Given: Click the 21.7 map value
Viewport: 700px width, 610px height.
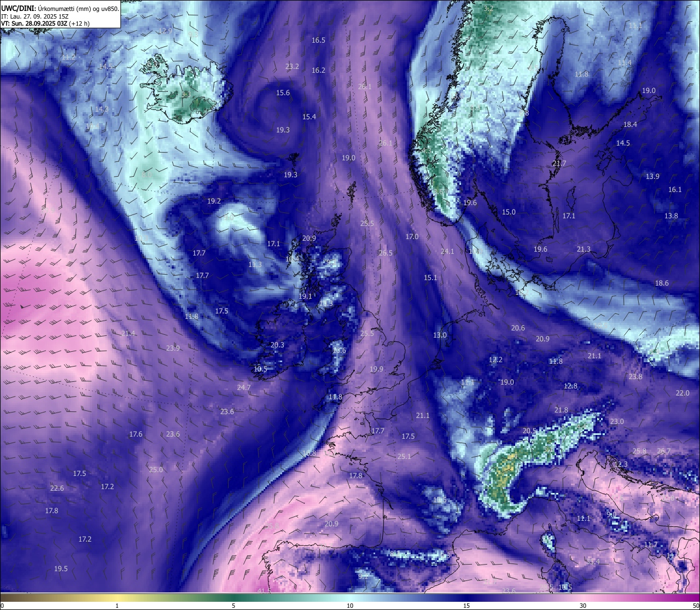Looking at the screenshot, I should [559, 164].
